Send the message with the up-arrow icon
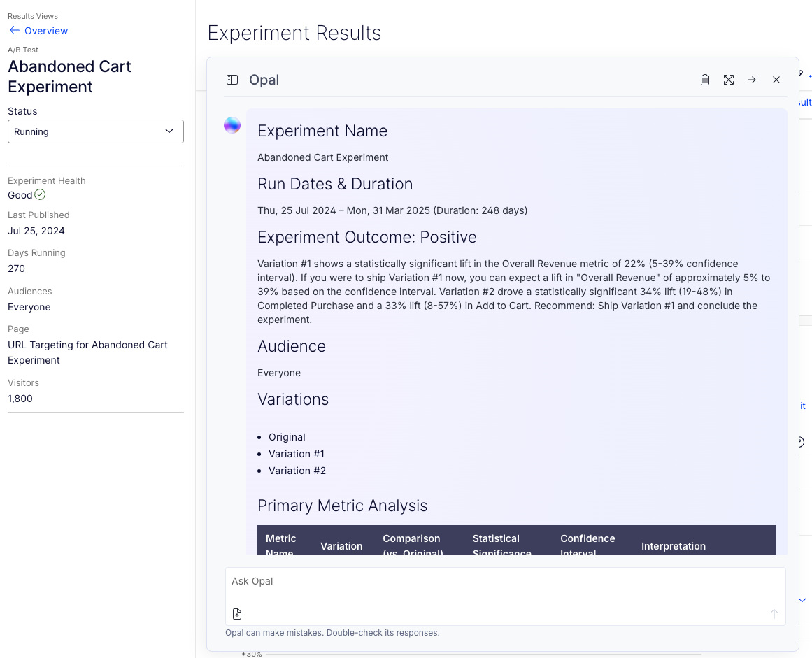 (774, 613)
